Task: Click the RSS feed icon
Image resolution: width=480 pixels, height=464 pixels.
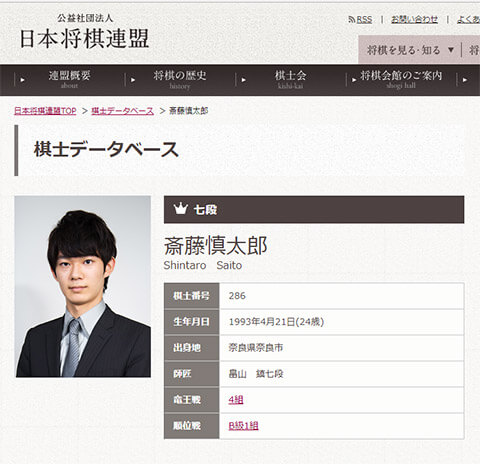Action: 351,19
